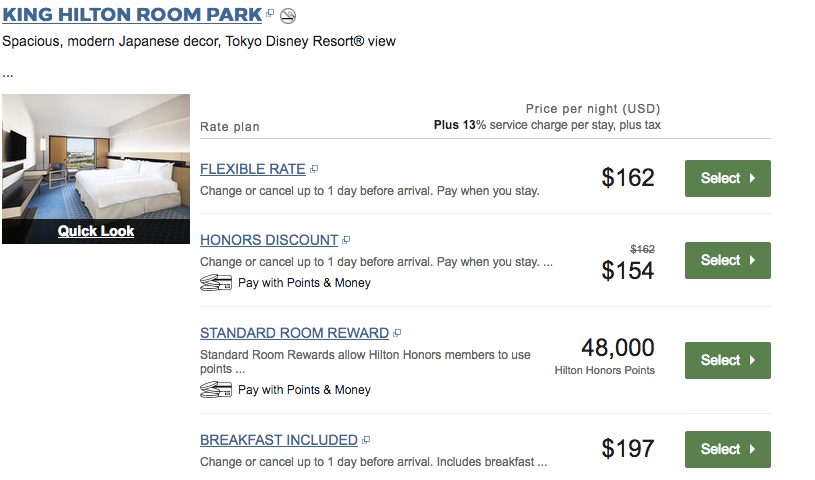Click the popup icon beside King Hilton Room Park

pos(270,14)
